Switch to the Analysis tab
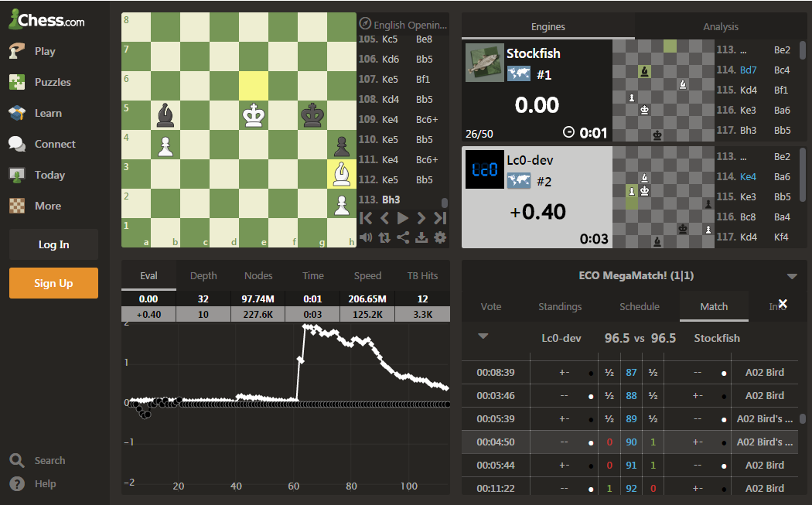This screenshot has height=505, width=812. click(x=721, y=26)
